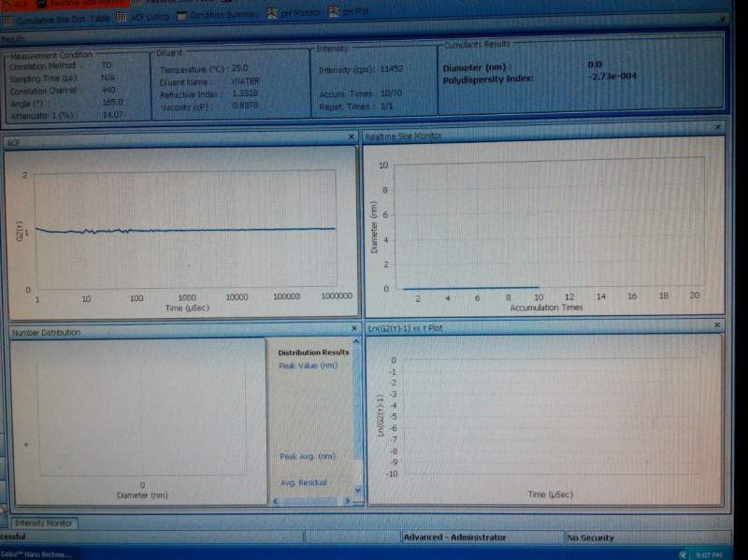The width and height of the screenshot is (748, 560).
Task: Close the Number Distribution panel
Action: [354, 328]
